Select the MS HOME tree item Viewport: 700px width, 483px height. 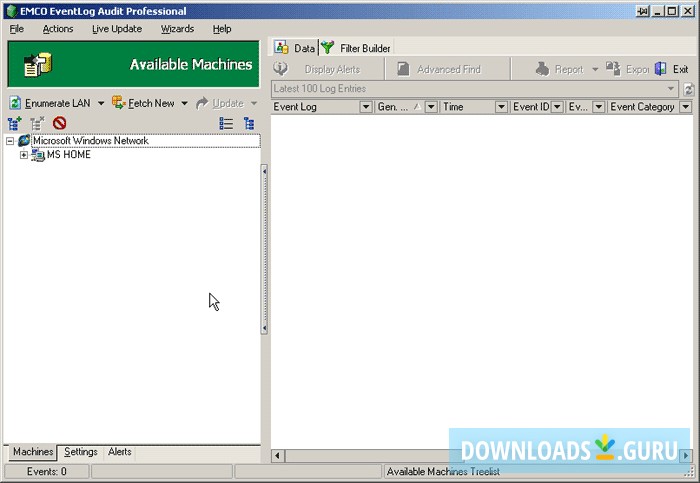[x=69, y=154]
